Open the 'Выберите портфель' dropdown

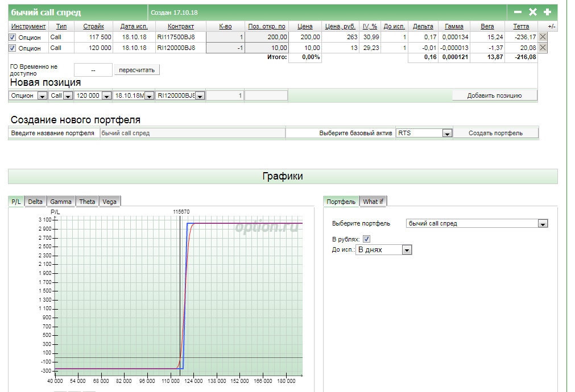click(543, 224)
